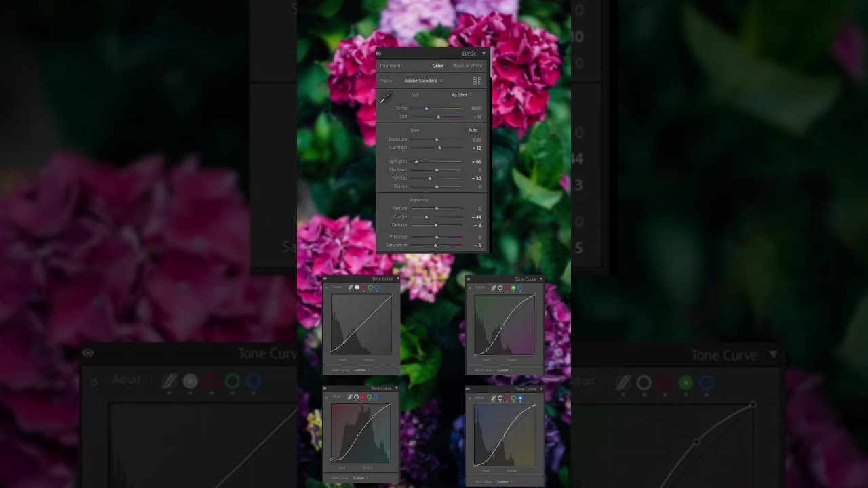Image resolution: width=868 pixels, height=488 pixels.
Task: Open Point Curve Custom dropdown in blue-channel panel
Action: point(504,481)
